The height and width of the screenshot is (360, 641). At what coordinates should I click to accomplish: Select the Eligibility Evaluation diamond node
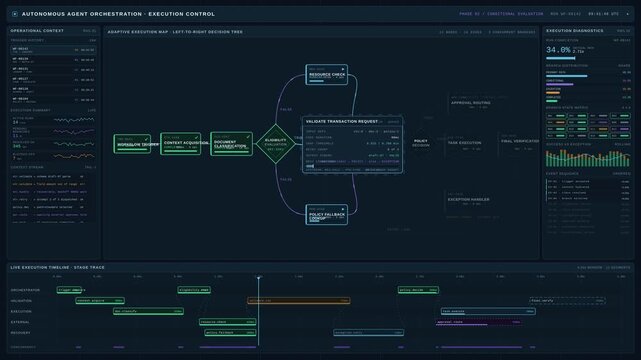[276, 144]
